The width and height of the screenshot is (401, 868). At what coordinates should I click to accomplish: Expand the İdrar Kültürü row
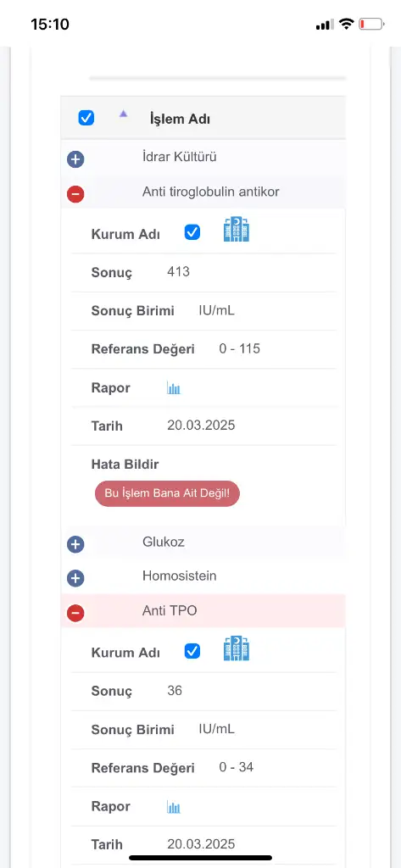[75, 160]
